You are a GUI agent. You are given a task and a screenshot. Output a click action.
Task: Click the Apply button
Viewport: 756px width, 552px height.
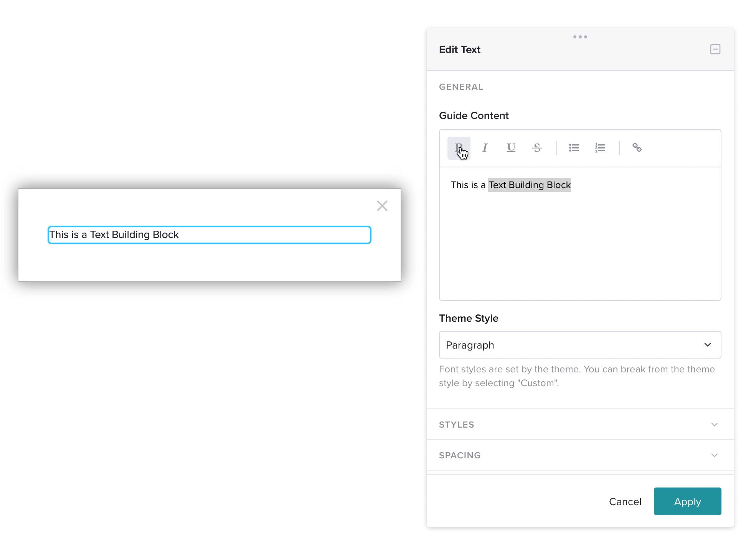[x=687, y=501]
